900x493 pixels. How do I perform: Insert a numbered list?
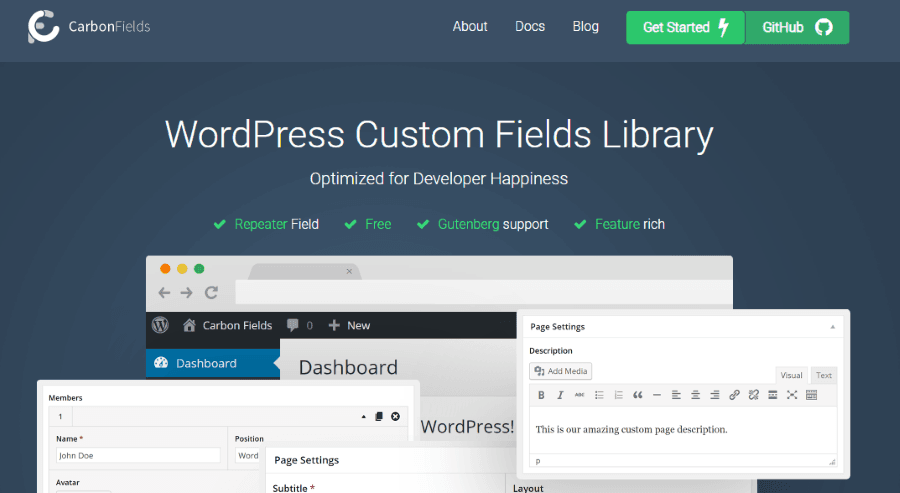coord(618,395)
